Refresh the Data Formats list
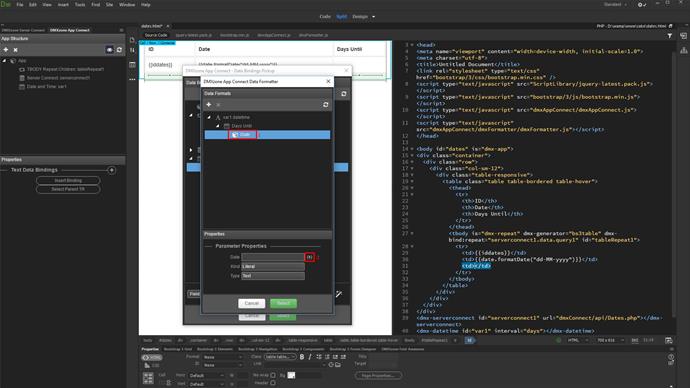This screenshot has width=690, height=388. (x=326, y=105)
